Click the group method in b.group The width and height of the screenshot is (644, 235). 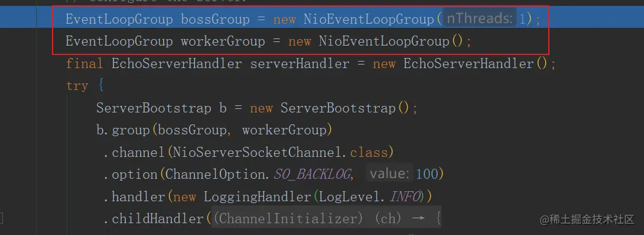click(x=131, y=130)
